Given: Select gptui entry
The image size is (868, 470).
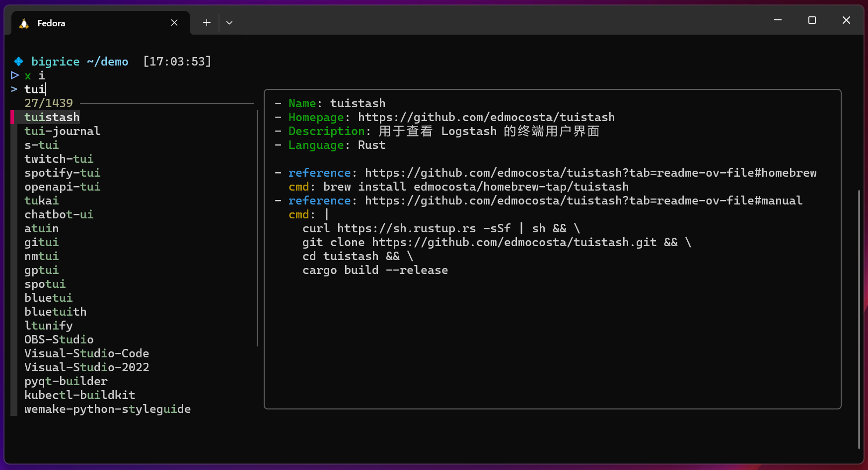Looking at the screenshot, I should click(42, 270).
